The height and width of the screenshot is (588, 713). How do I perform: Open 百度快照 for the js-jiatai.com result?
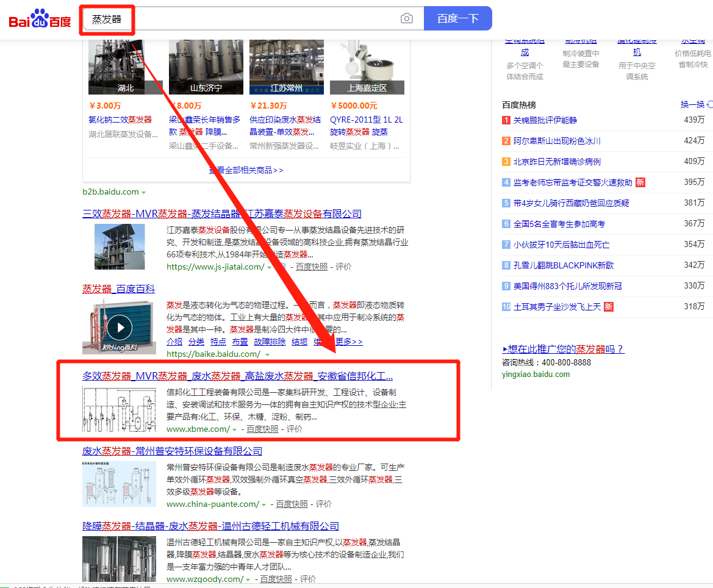coord(312,267)
